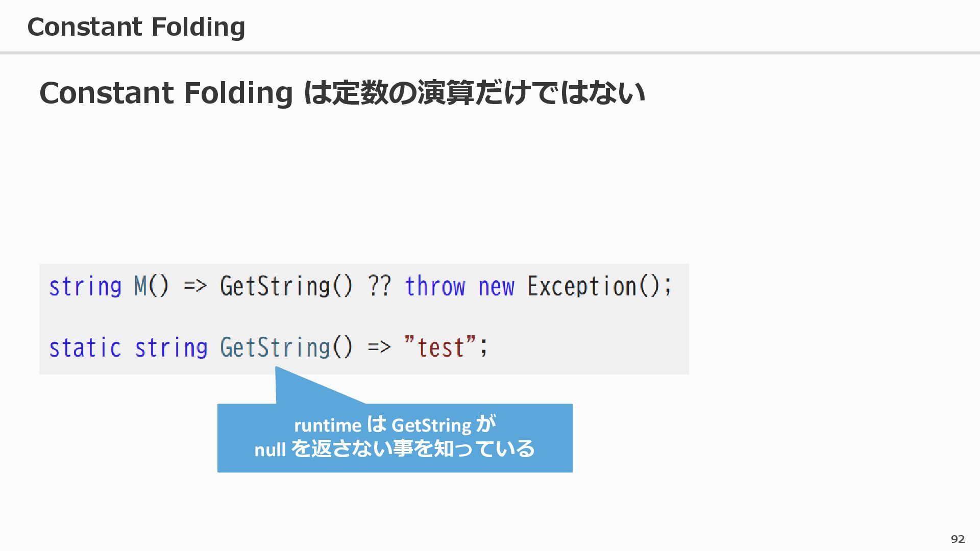Click the slide number 92
The height and width of the screenshot is (551, 980).
click(958, 539)
